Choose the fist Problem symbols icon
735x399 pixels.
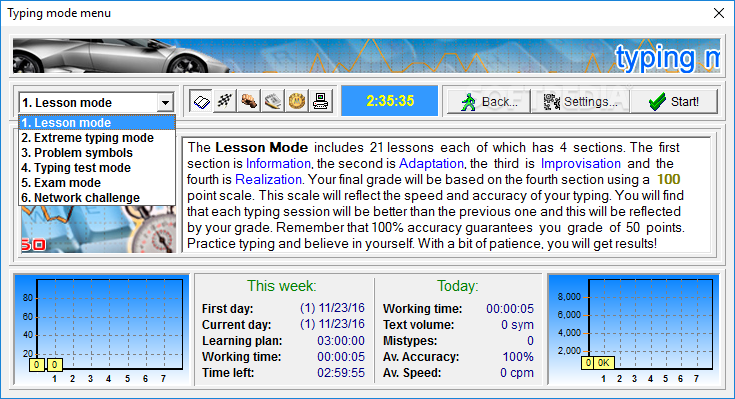[x=249, y=101]
